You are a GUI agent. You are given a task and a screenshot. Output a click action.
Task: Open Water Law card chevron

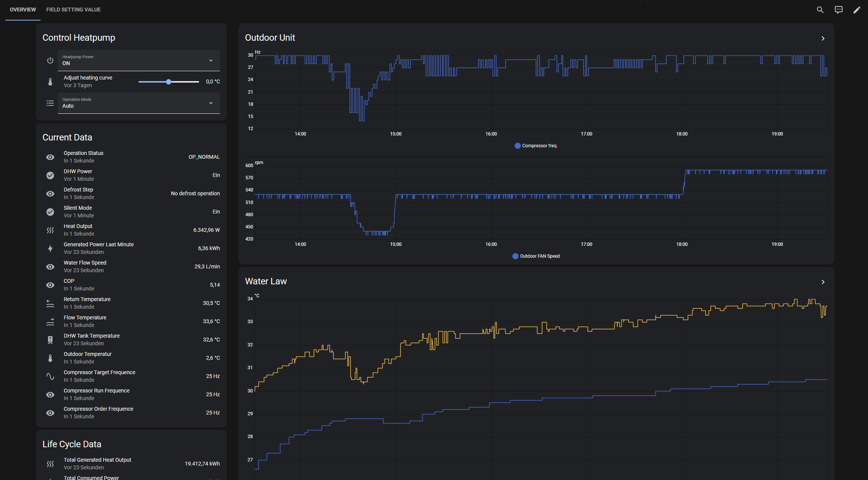click(823, 282)
